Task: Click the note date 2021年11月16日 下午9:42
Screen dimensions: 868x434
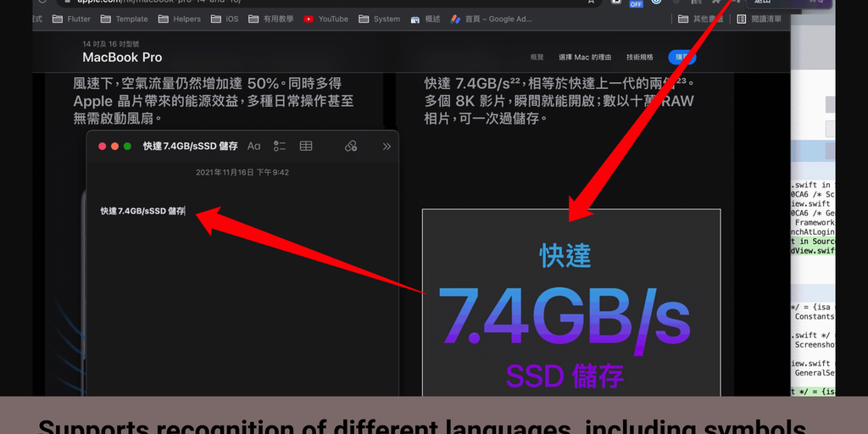Action: pos(242,172)
